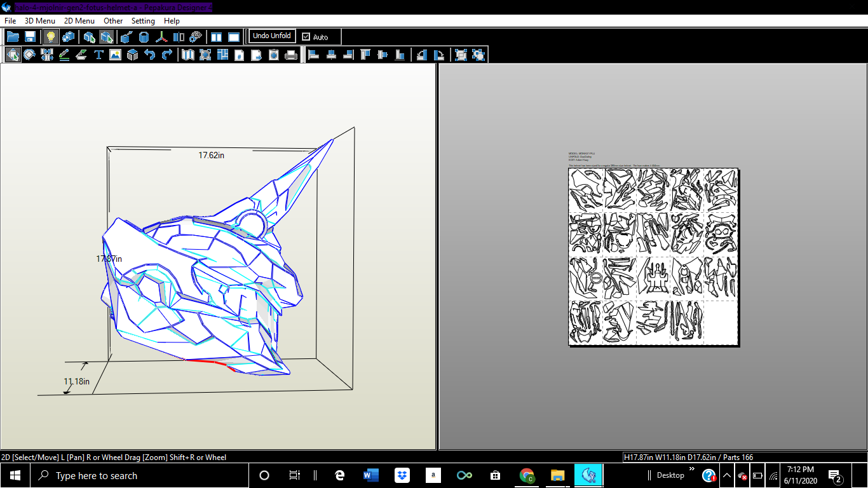Select the cube with brush paint icon
The width and height of the screenshot is (868, 488).
[x=126, y=37]
